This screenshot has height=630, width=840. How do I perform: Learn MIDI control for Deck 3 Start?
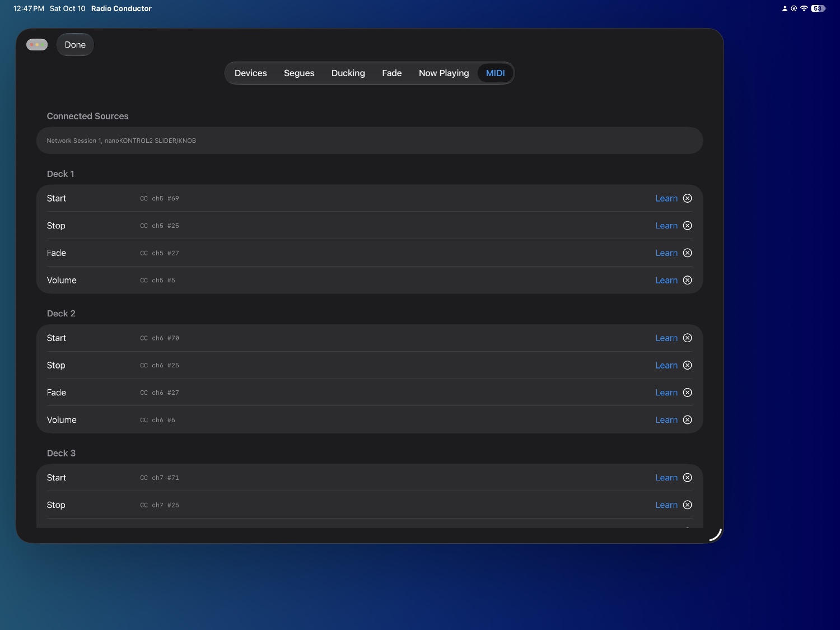pos(666,478)
